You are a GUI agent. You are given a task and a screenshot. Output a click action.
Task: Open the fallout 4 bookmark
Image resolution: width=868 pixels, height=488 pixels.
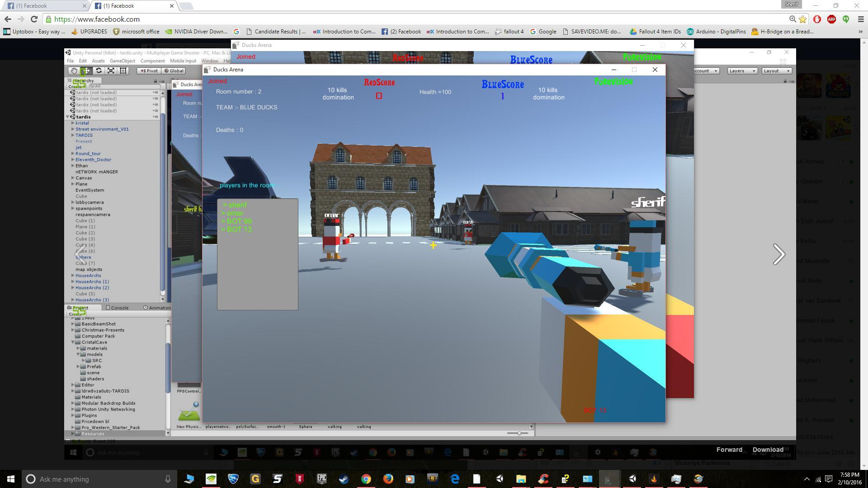pyautogui.click(x=509, y=32)
